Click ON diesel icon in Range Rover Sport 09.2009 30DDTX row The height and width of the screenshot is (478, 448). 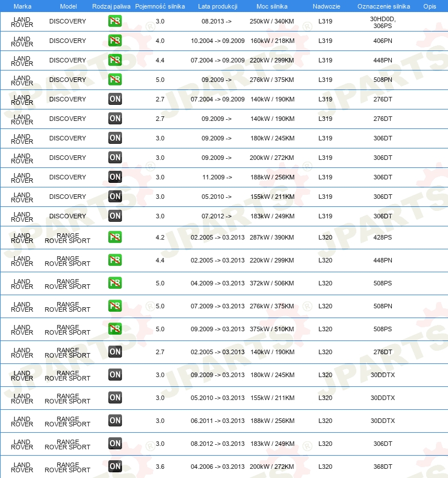coord(115,375)
